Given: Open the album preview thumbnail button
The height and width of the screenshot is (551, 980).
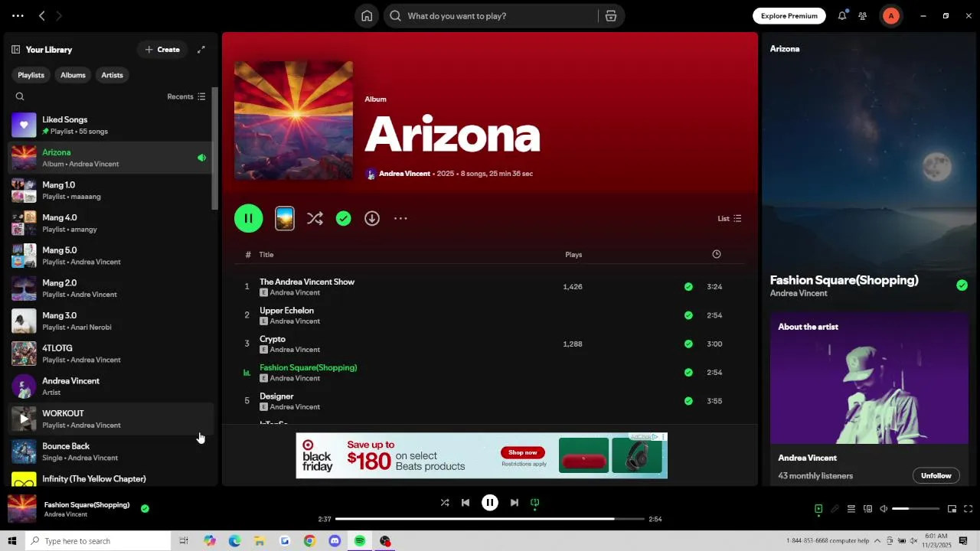Looking at the screenshot, I should click(285, 218).
